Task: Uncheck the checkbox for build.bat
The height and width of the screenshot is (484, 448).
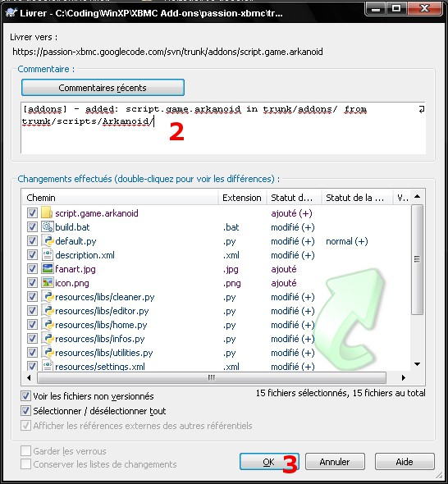Action: 32,227
